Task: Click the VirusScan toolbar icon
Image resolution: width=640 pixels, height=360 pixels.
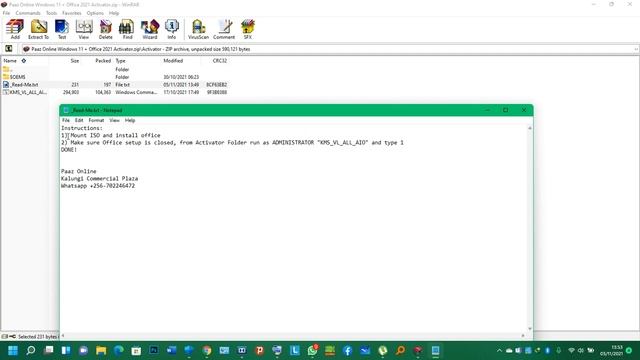Action: [x=198, y=29]
